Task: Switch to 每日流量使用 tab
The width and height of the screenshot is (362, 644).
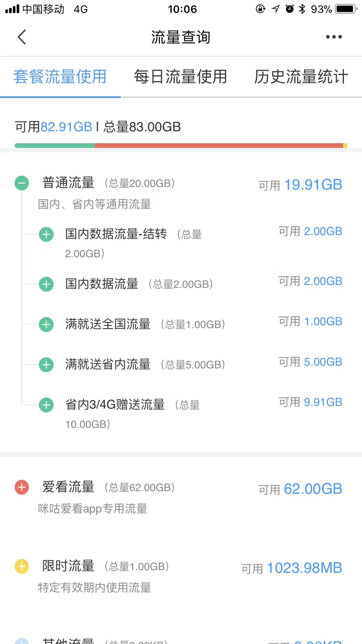Action: click(x=181, y=77)
